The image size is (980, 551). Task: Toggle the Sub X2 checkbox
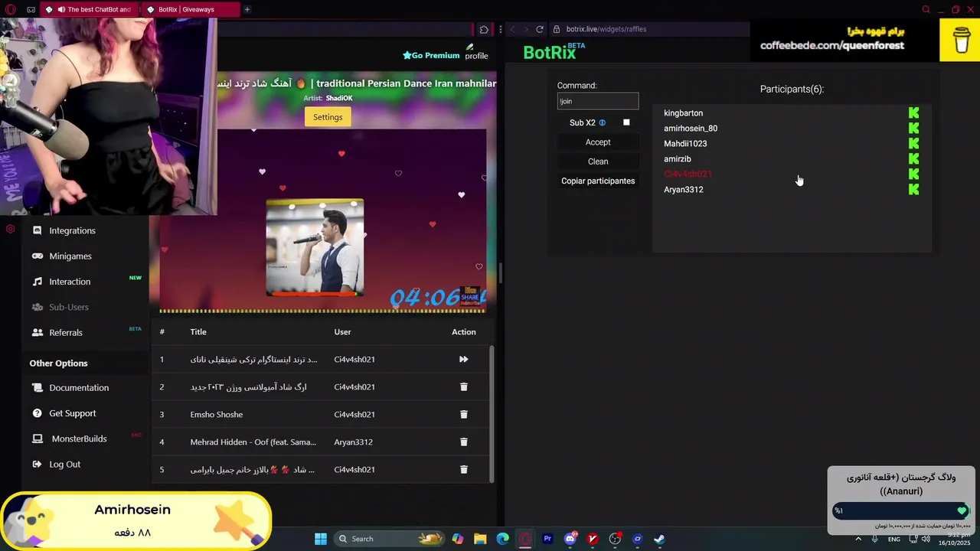pyautogui.click(x=626, y=122)
